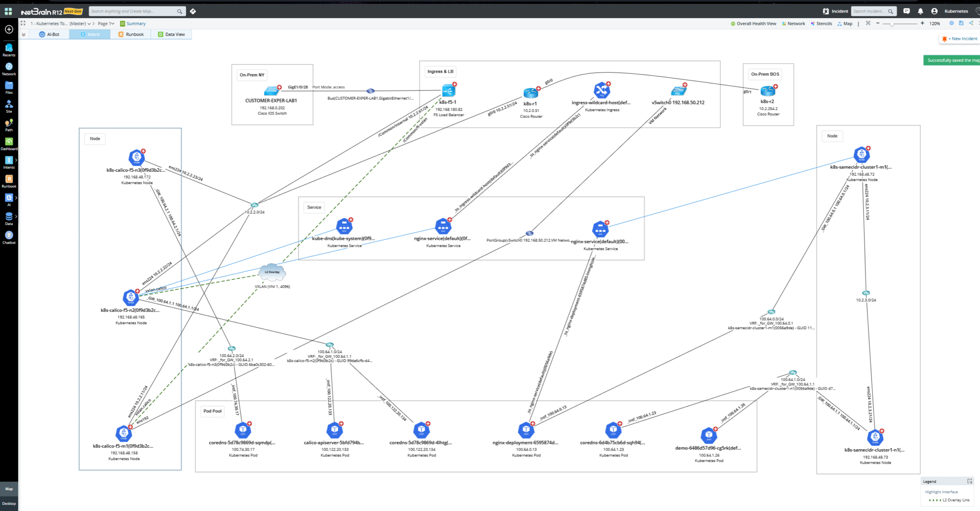Expand the Legend panel
The height and width of the screenshot is (511, 980).
969,481
